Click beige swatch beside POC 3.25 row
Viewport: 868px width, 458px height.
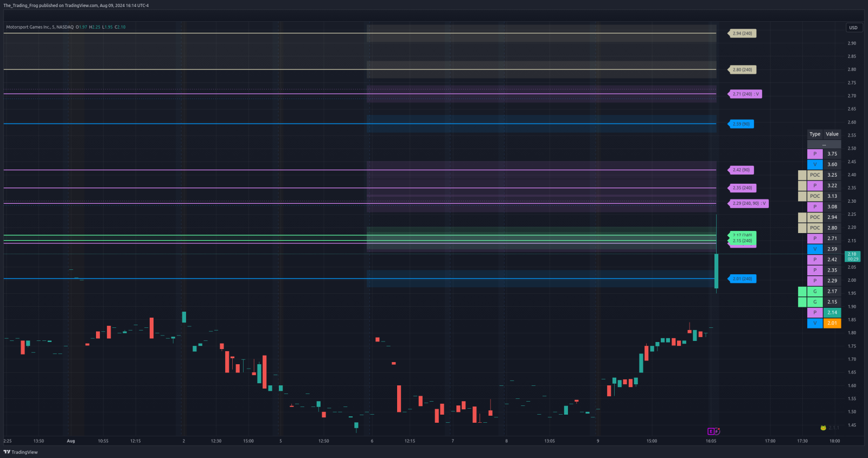click(x=802, y=175)
